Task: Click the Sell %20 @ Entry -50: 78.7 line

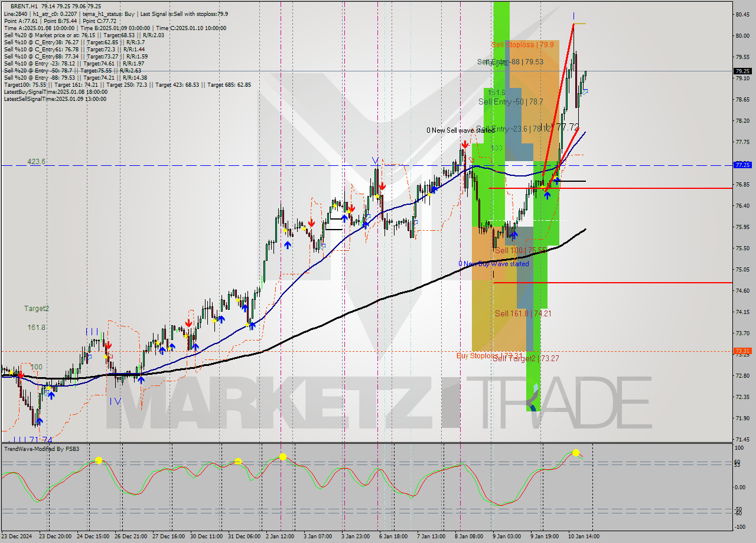Action: (x=72, y=70)
